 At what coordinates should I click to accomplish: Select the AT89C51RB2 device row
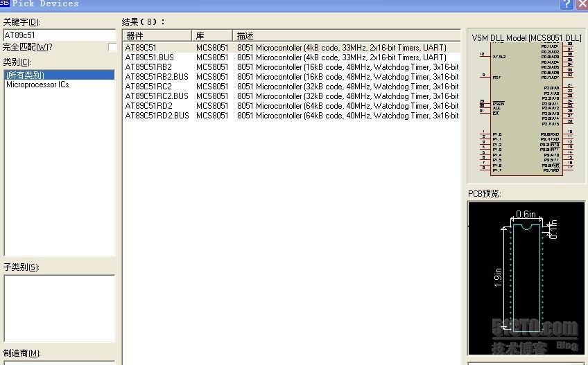(x=291, y=67)
